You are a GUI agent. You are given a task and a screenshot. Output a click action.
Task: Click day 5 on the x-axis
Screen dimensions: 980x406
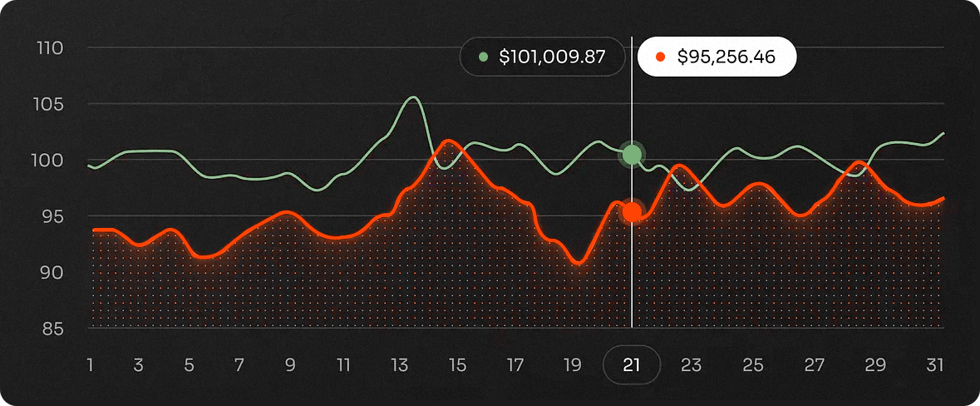[190, 364]
